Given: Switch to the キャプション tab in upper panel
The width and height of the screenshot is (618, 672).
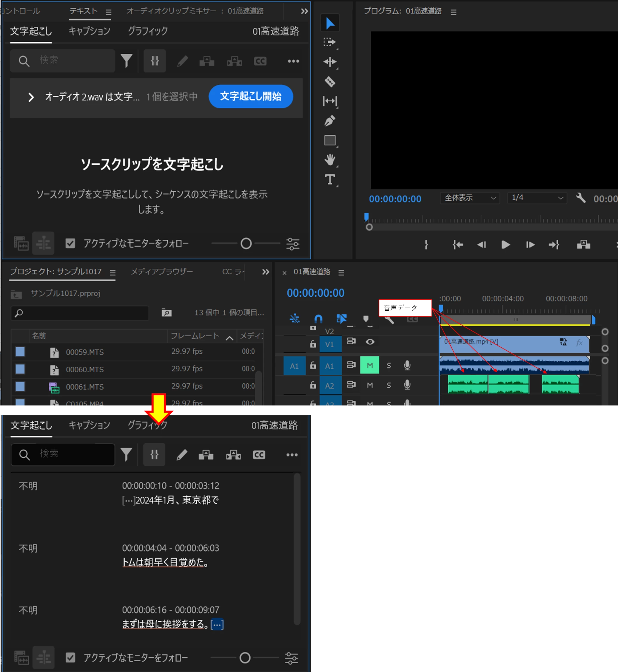Looking at the screenshot, I should (89, 31).
